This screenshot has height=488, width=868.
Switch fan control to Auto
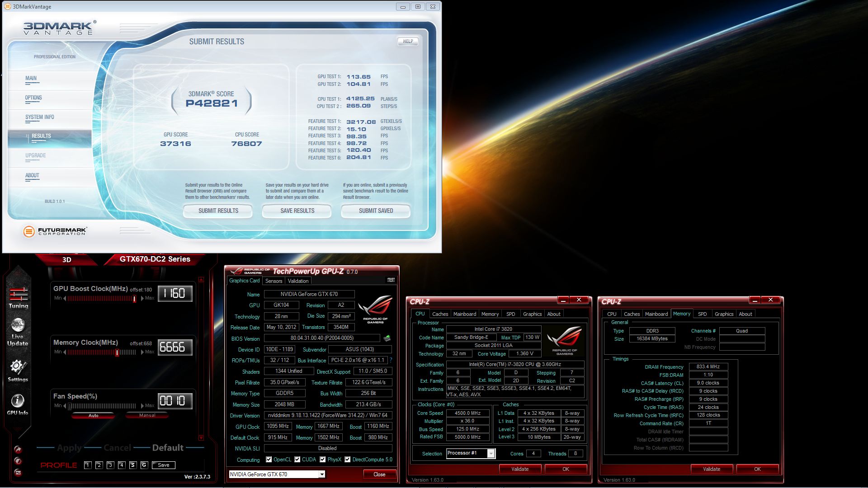coord(94,415)
